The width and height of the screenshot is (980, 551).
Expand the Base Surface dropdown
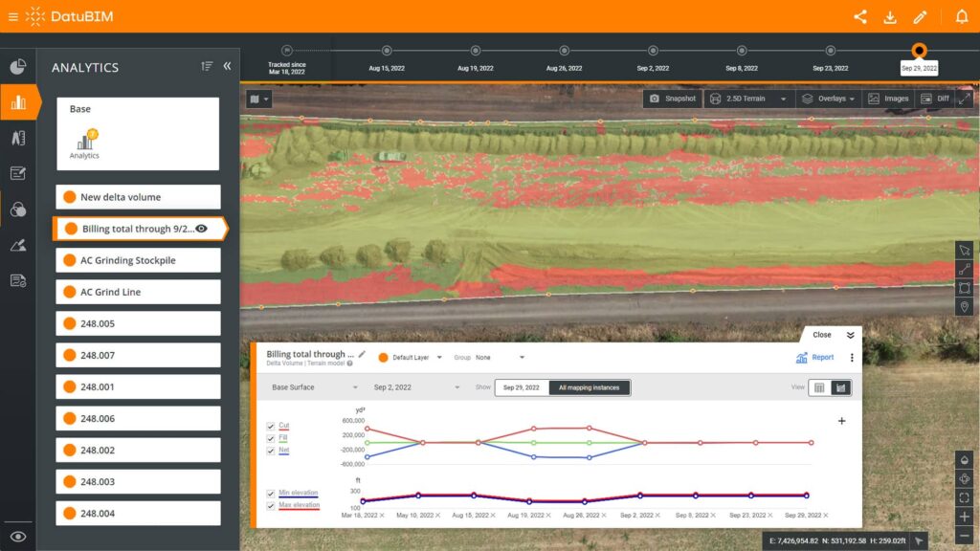point(314,387)
